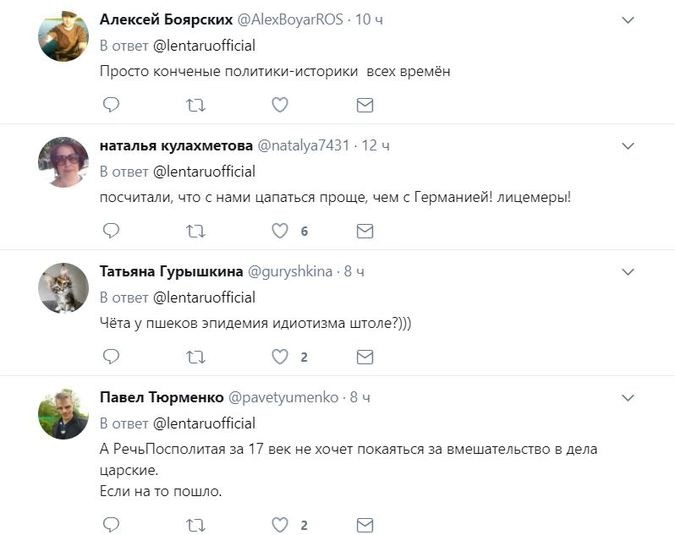The height and width of the screenshot is (535, 675).
Task: Expand the menu chevron on наталья кулахметова's tweet
Action: [627, 145]
